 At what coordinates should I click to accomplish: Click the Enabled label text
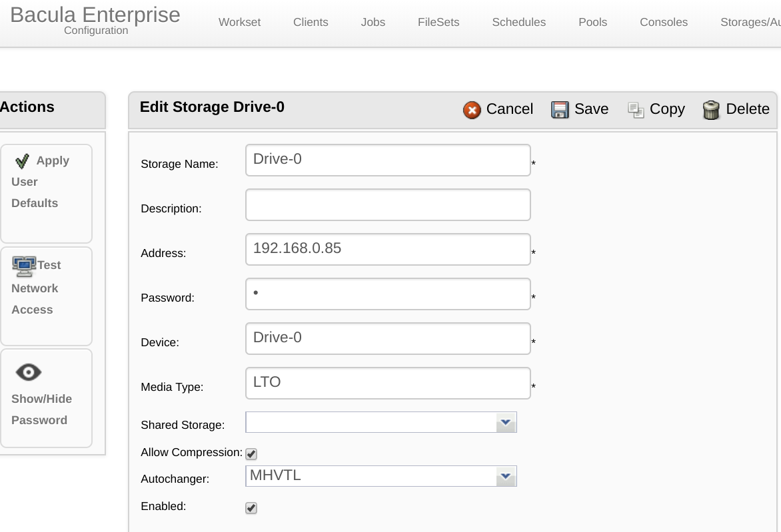click(x=163, y=506)
